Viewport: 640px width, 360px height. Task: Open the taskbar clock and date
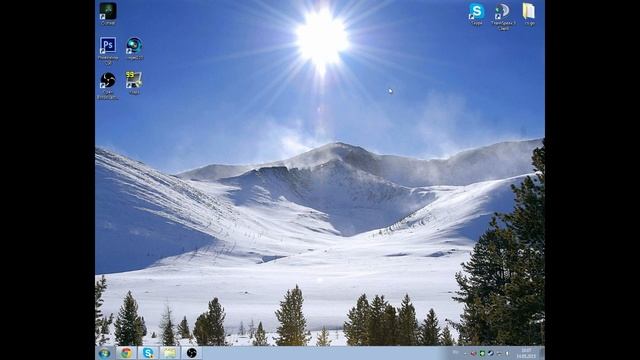click(527, 353)
